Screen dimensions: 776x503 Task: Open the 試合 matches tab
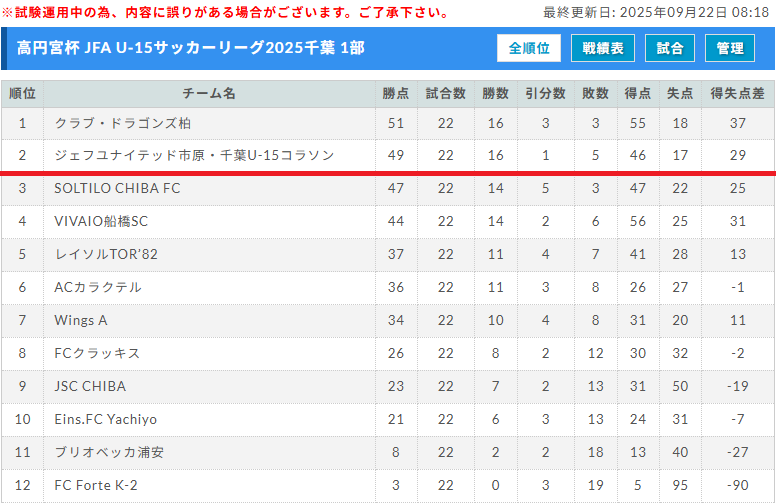(x=671, y=48)
